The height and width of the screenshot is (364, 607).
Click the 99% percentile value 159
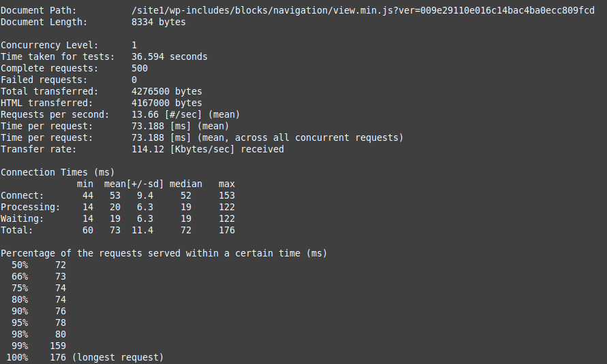click(58, 346)
